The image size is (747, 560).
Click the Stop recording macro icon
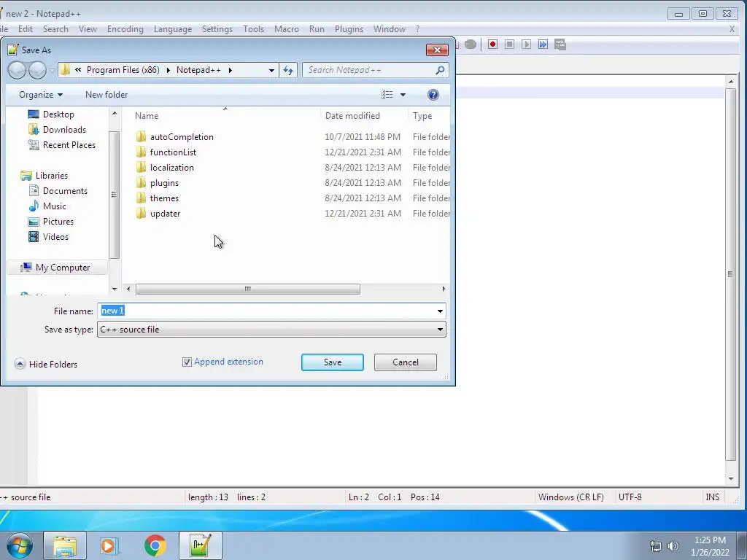coord(509,44)
